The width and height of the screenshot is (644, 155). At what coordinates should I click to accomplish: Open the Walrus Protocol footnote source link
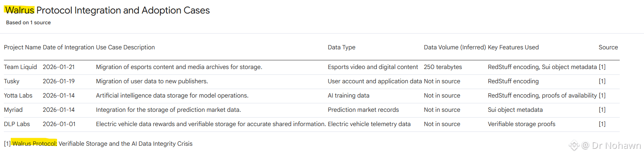pos(102,143)
